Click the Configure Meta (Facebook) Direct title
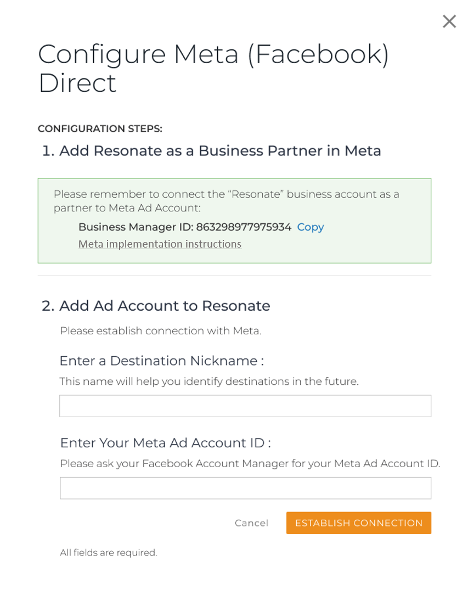This screenshot has height=606, width=468. [x=213, y=68]
